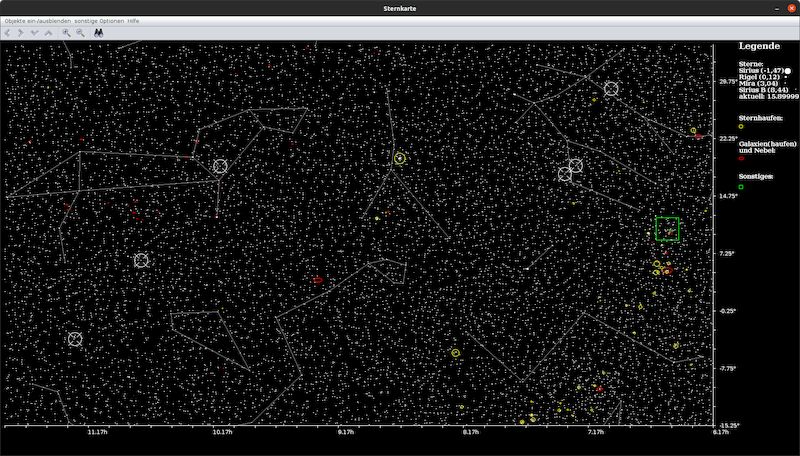Select the crossed circle marker in the polygon constellation on the left
The image size is (800, 456).
[x=220, y=166]
